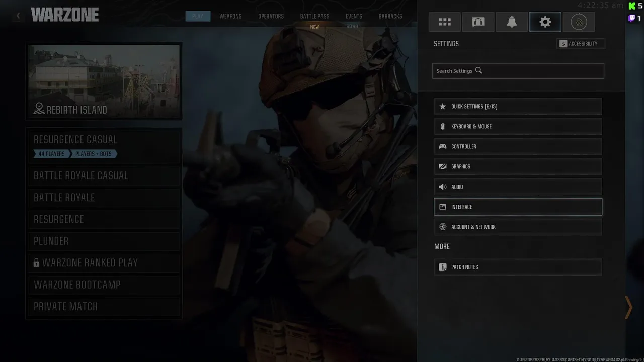
Task: Click the Search Settings field
Action: [x=518, y=71]
